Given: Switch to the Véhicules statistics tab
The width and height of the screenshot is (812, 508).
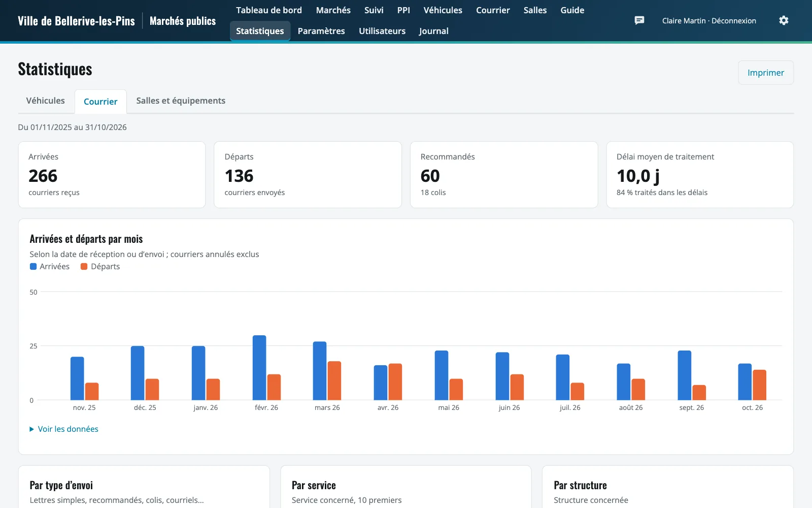Looking at the screenshot, I should point(46,101).
